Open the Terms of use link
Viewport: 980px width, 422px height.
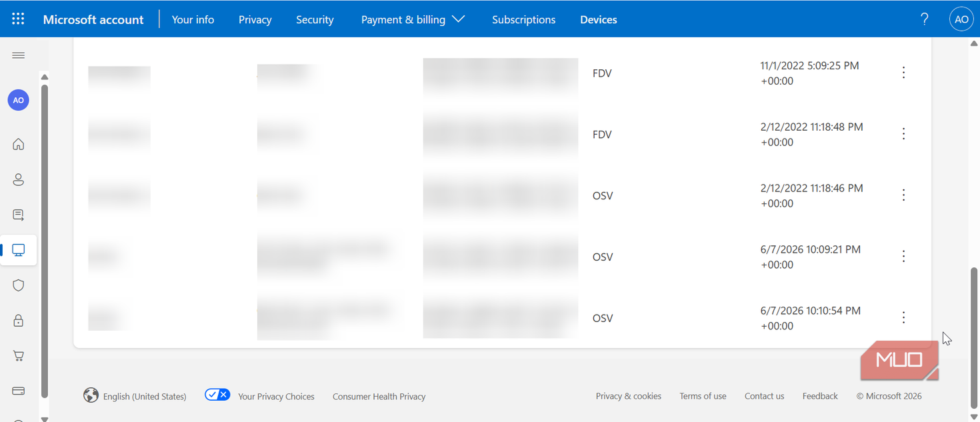pos(703,396)
